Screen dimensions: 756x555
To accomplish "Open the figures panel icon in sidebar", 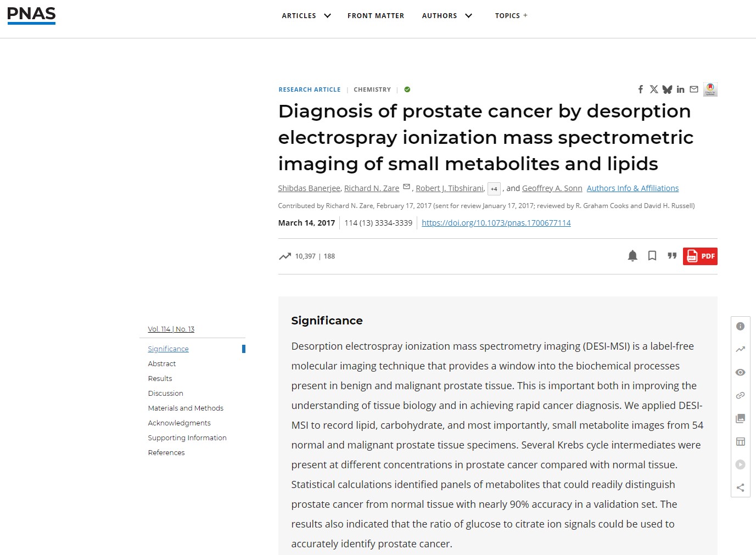I will (740, 418).
